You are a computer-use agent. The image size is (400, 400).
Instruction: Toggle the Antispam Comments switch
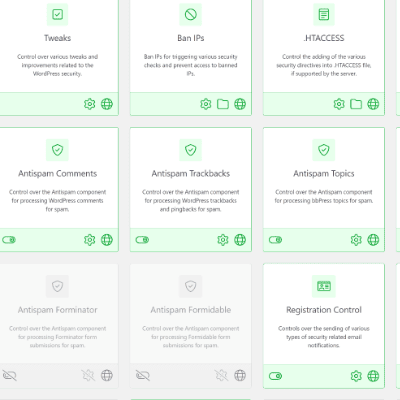tap(9, 240)
